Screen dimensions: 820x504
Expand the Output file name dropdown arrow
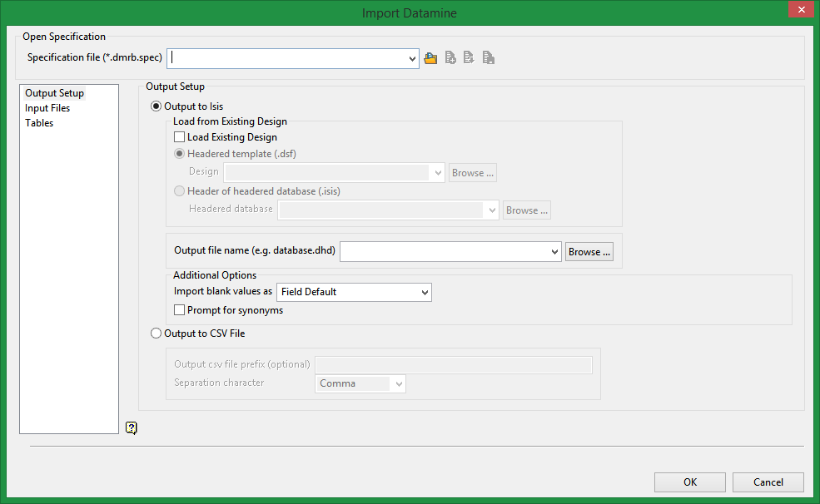click(x=554, y=252)
